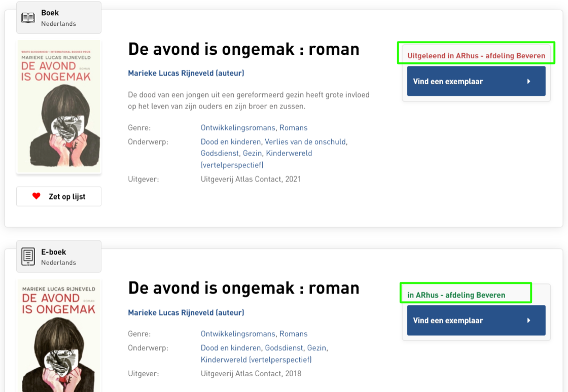The width and height of the screenshot is (568, 392).
Task: Open author Marieke Lucas Rijneveld in the Boek card
Action: tap(186, 73)
